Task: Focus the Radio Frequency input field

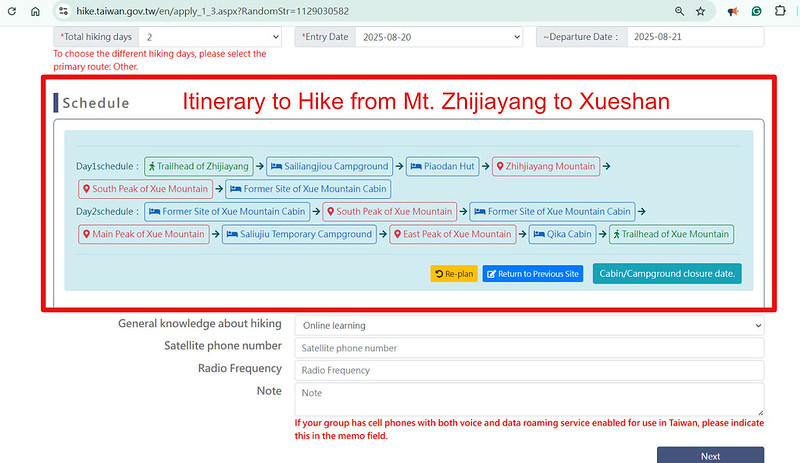Action: (528, 370)
